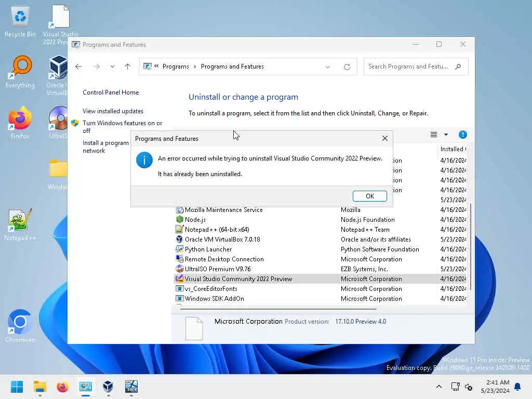Open Firefox from the taskbar

coord(62,387)
